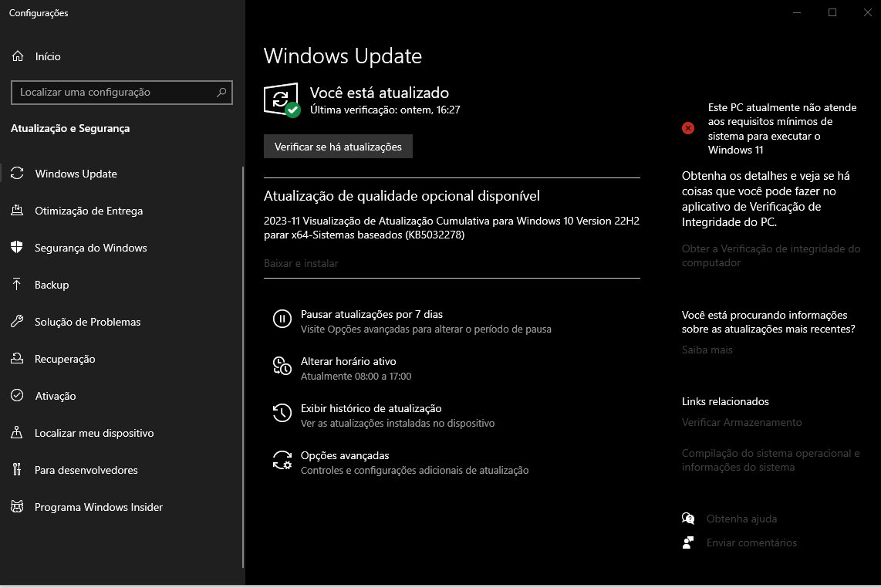
Task: Minimize the Configurações window
Action: click(797, 12)
